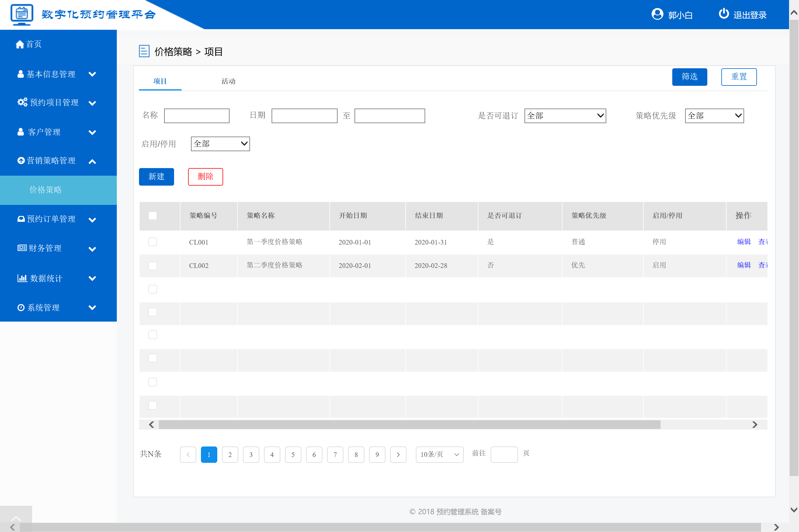Click the red 删除 button
Image resolution: width=799 pixels, height=532 pixels.
point(205,177)
